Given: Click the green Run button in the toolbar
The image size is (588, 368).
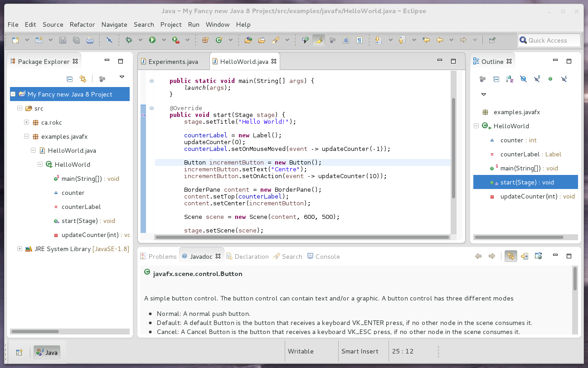Looking at the screenshot, I should [152, 40].
